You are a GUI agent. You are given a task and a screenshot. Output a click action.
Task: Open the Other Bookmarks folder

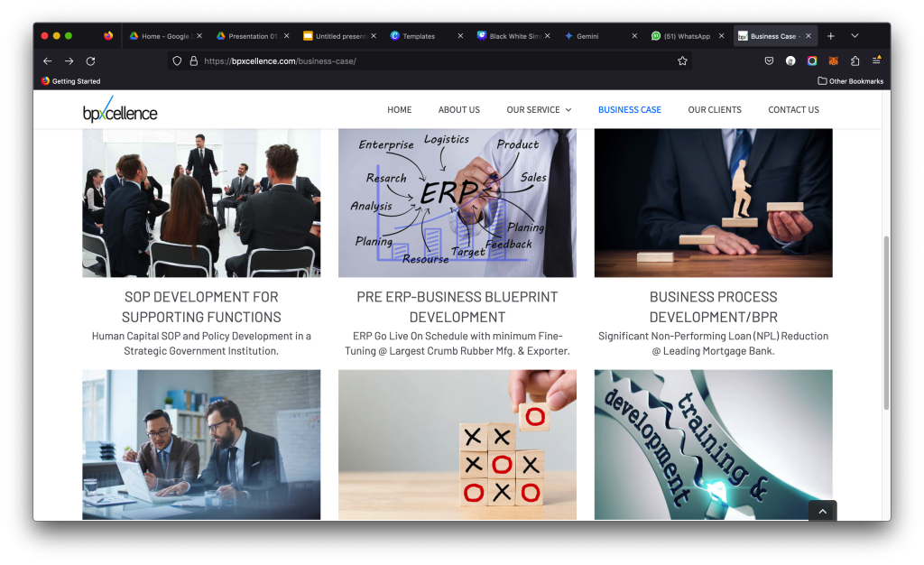tap(850, 81)
